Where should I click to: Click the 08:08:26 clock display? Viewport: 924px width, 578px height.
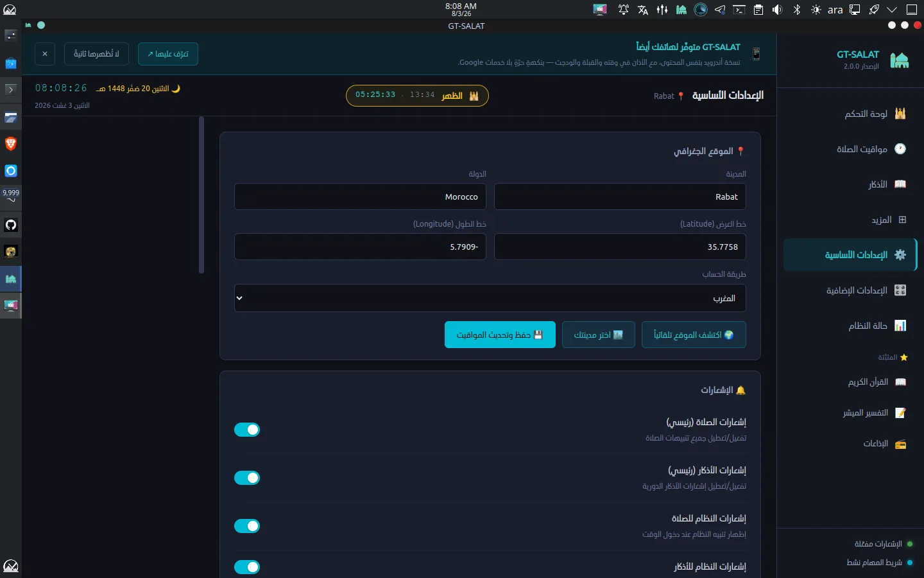click(x=61, y=88)
